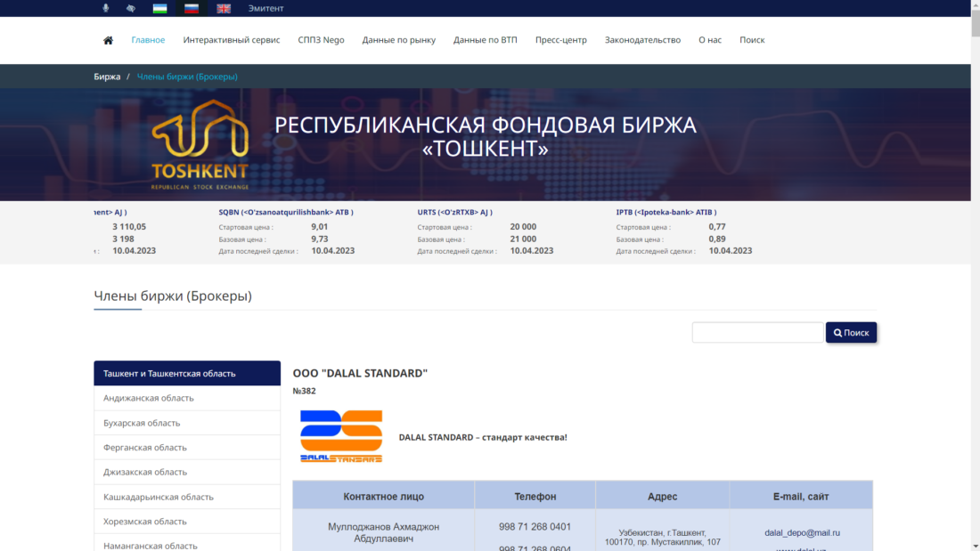Image resolution: width=980 pixels, height=551 pixels.
Task: Click inside the search input field
Action: coord(757,331)
